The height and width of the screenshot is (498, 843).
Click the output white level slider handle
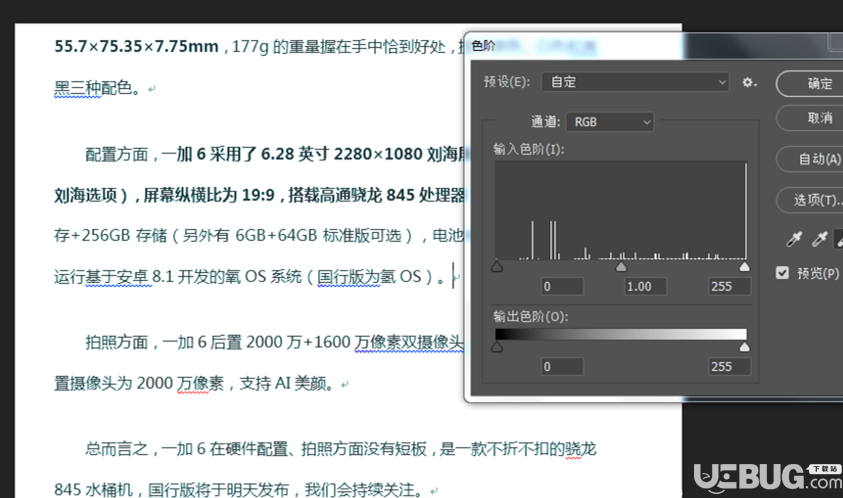(744, 347)
